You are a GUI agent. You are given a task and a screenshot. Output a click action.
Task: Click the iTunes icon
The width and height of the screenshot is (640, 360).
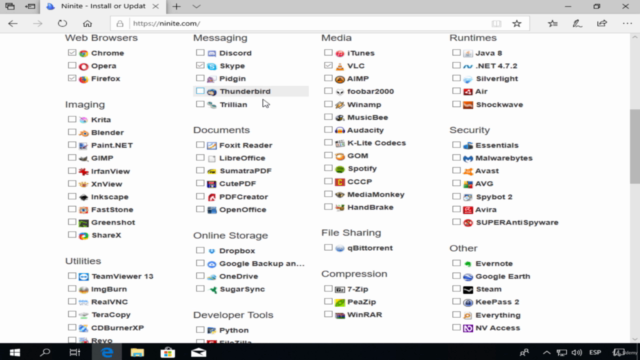tap(340, 53)
